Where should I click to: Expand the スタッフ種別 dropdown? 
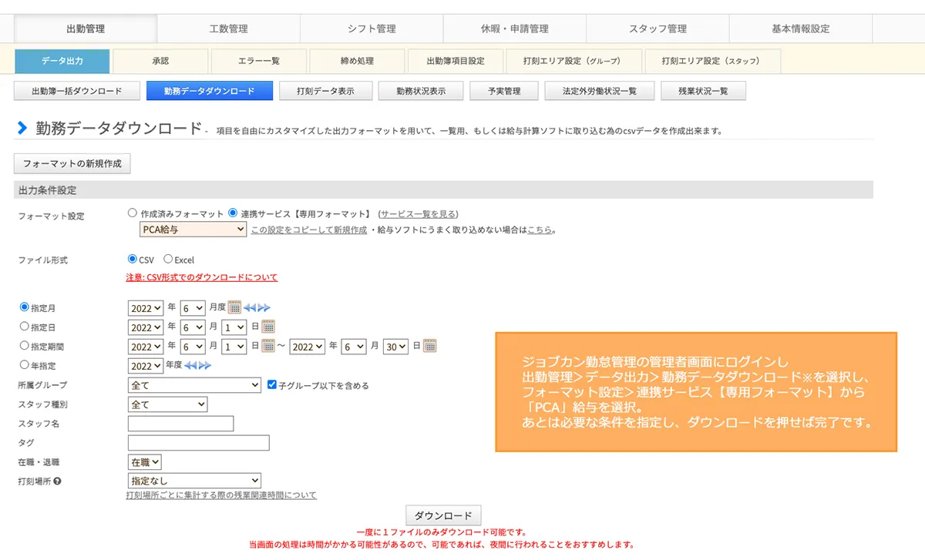click(167, 404)
